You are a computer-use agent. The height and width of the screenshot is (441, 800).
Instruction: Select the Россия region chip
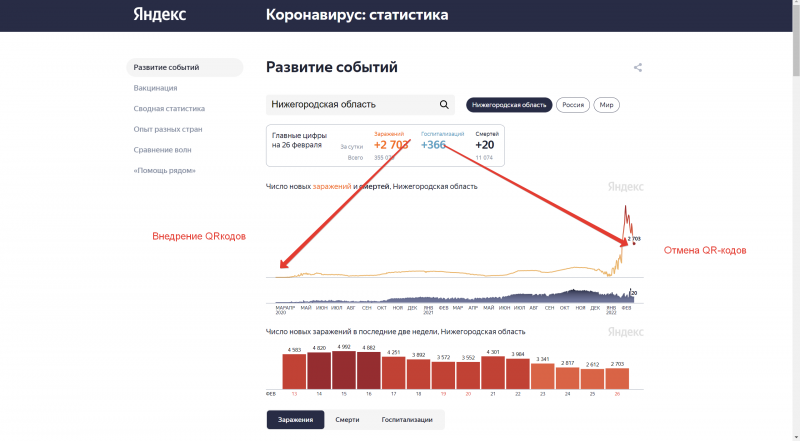point(573,105)
